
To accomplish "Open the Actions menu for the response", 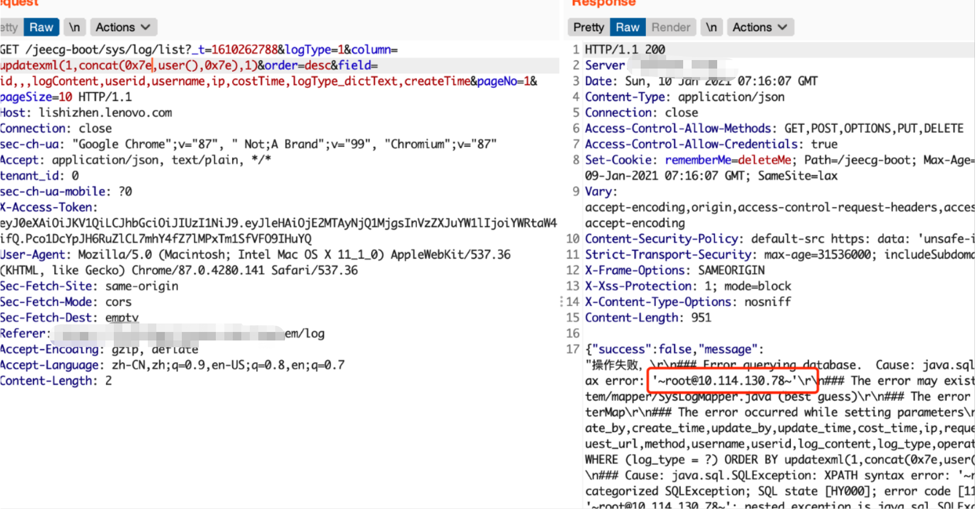I will click(760, 27).
